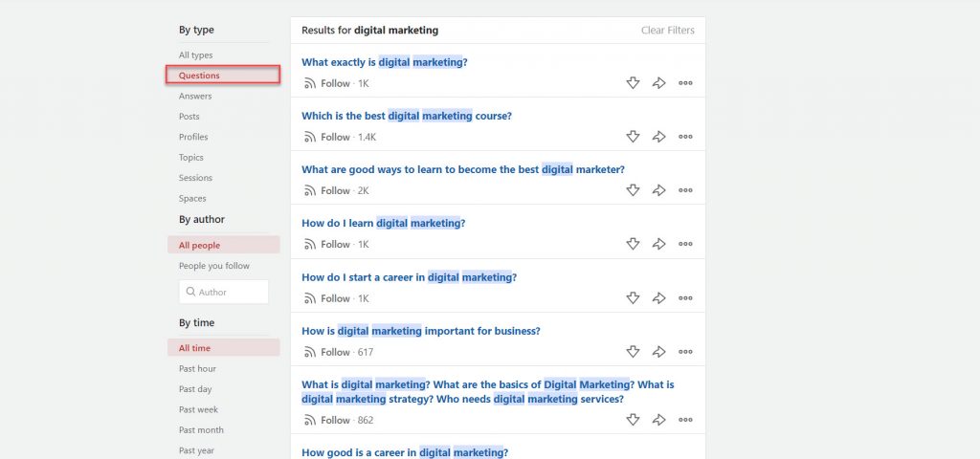Image resolution: width=980 pixels, height=459 pixels.
Task: Filter results by Spaces type
Action: [x=191, y=199]
